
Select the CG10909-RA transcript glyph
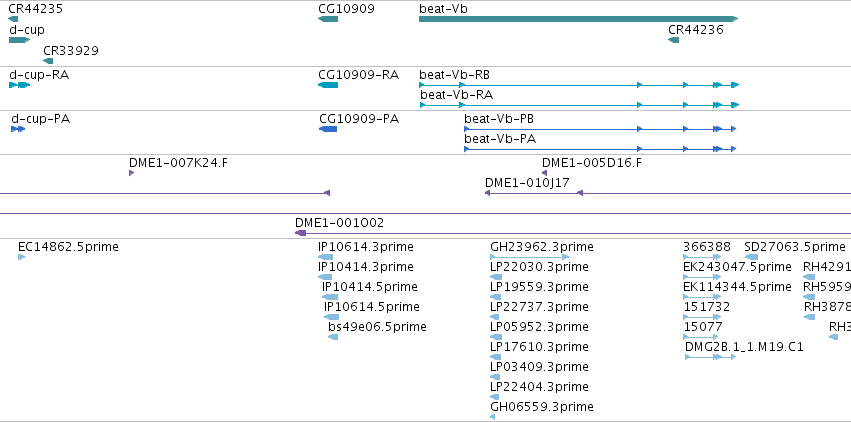(x=328, y=85)
